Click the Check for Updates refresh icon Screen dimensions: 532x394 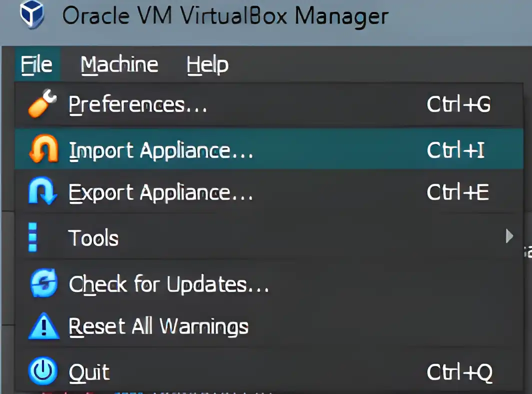coord(43,283)
